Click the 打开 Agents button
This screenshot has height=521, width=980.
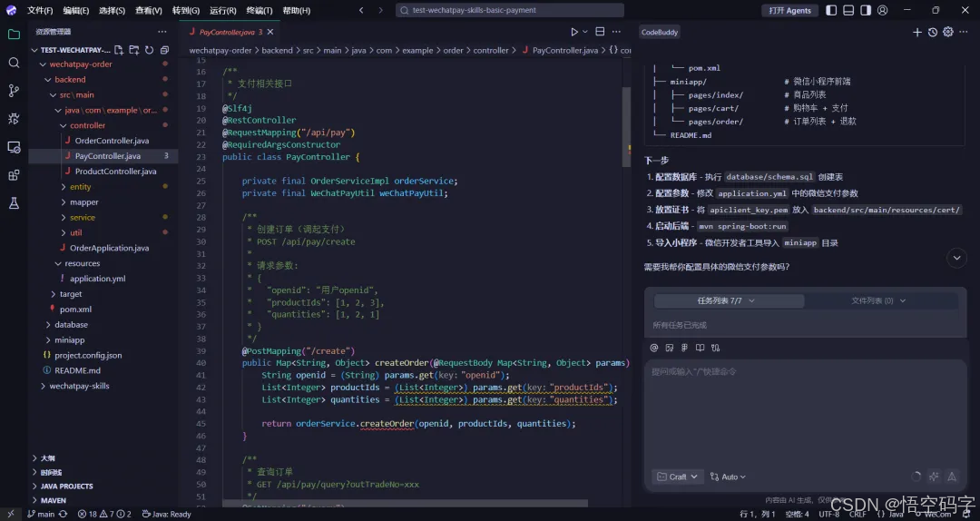(790, 10)
